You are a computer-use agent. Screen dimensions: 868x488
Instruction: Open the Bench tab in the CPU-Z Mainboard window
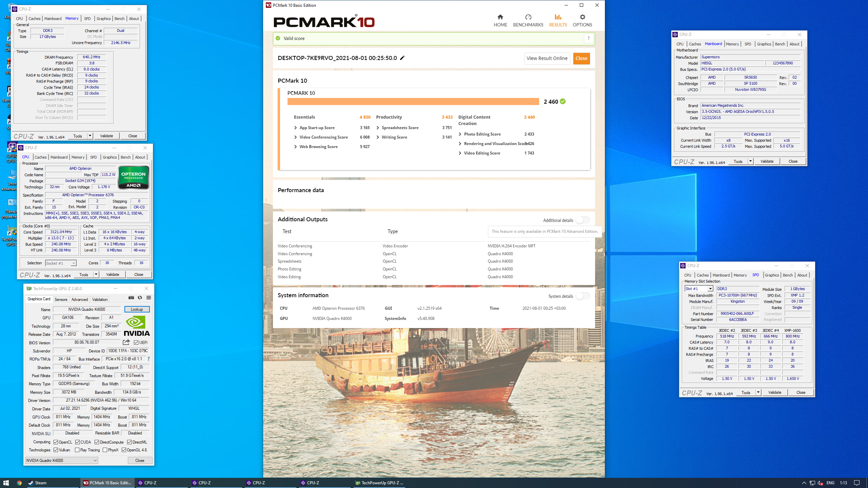pos(780,44)
